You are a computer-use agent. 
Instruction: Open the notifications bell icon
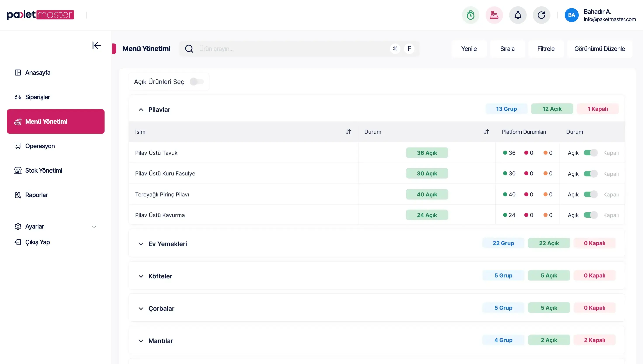coord(518,15)
